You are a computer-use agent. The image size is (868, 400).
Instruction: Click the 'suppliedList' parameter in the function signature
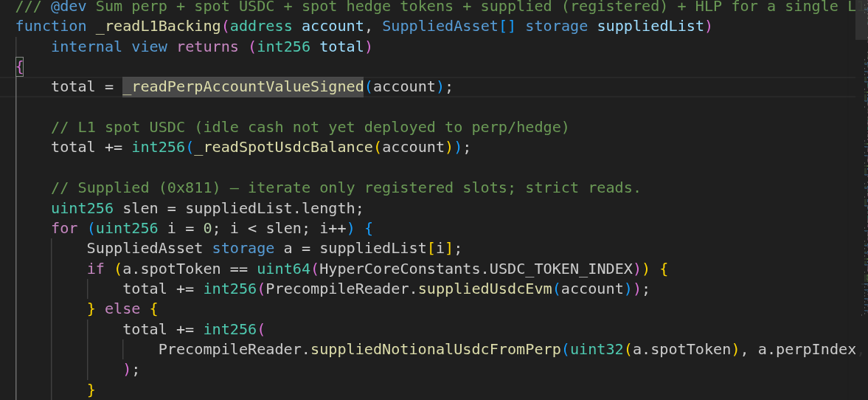(651, 26)
